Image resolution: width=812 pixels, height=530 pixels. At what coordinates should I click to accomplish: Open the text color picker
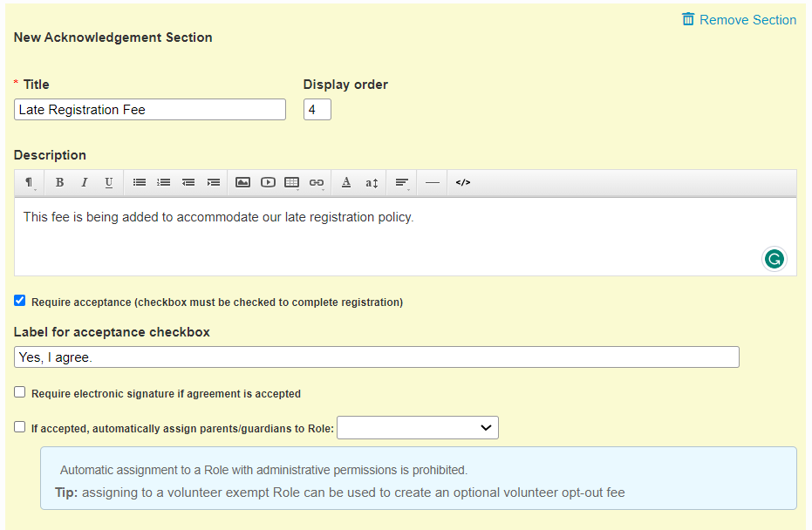coord(346,183)
